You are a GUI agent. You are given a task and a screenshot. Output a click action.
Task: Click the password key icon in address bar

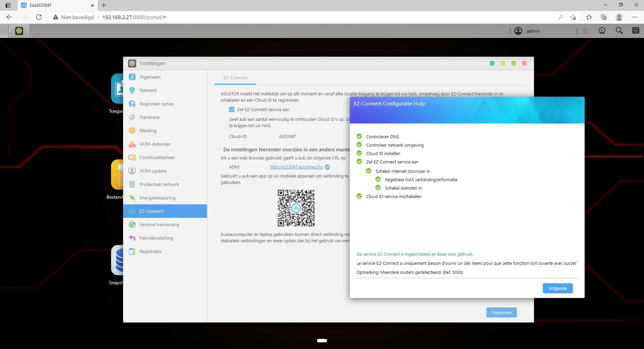[x=560, y=17]
